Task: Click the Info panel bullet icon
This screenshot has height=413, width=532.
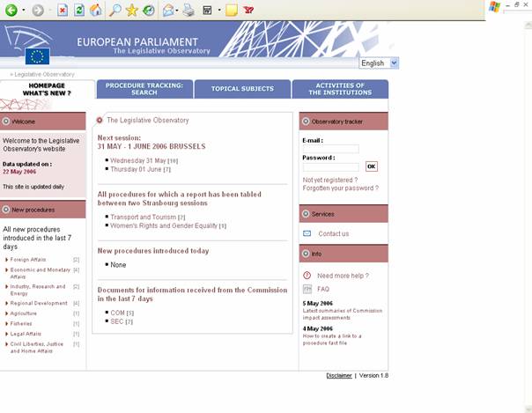Action: coord(306,254)
